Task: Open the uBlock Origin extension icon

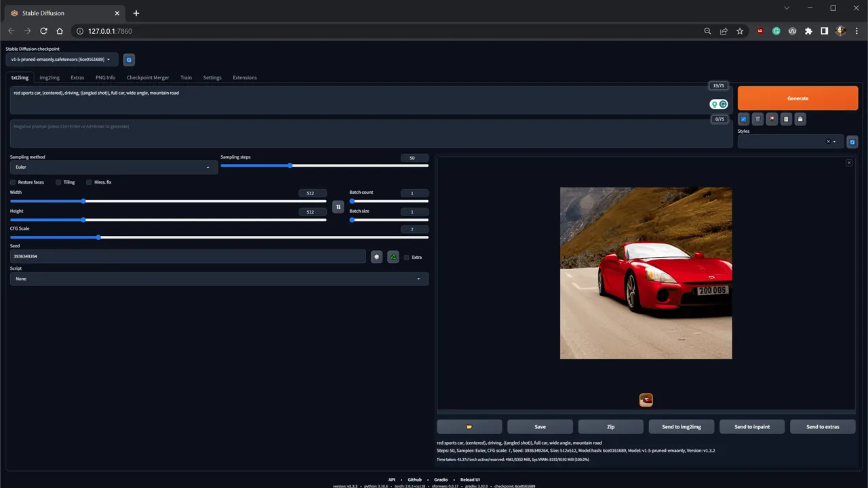Action: [x=760, y=31]
